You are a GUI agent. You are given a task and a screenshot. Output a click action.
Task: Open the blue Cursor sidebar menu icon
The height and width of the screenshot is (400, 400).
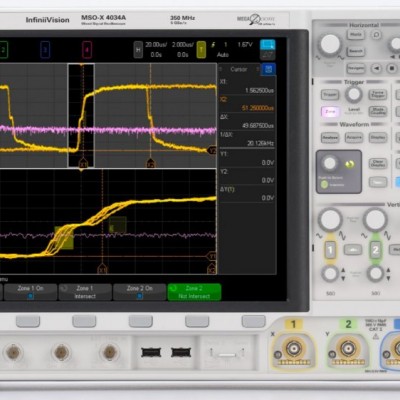268,69
